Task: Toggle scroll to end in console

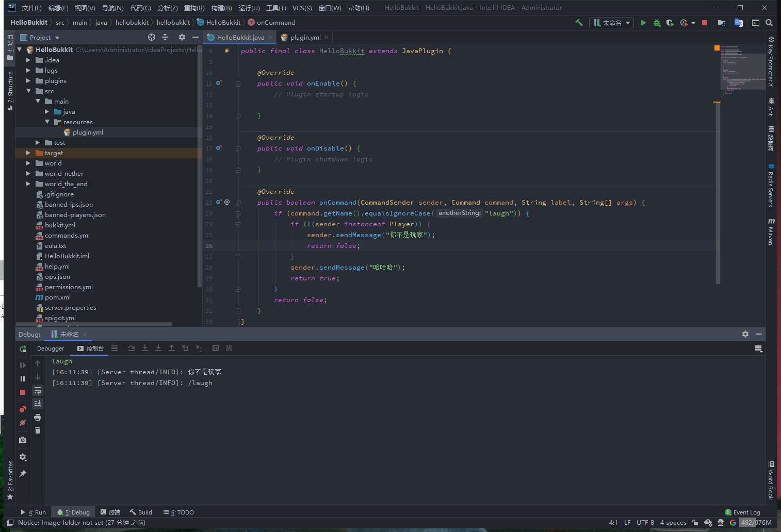Action: coord(38,404)
